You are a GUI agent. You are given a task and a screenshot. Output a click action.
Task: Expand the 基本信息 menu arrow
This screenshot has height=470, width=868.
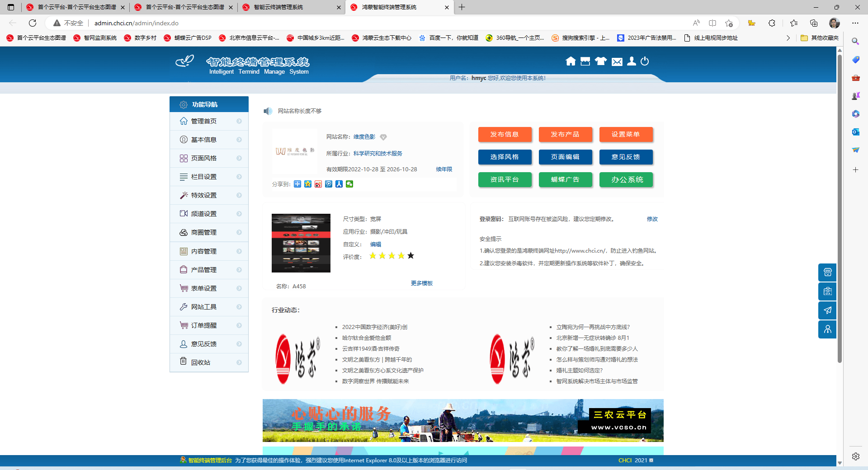(x=239, y=140)
